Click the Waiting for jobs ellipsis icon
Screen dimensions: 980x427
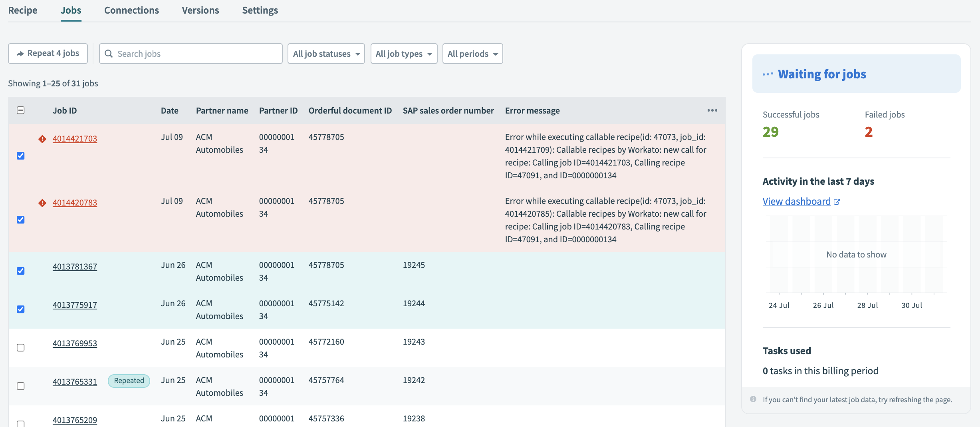pos(768,74)
